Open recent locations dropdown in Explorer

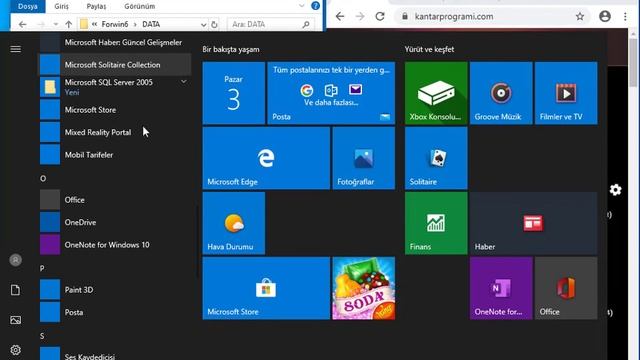coord(56,24)
